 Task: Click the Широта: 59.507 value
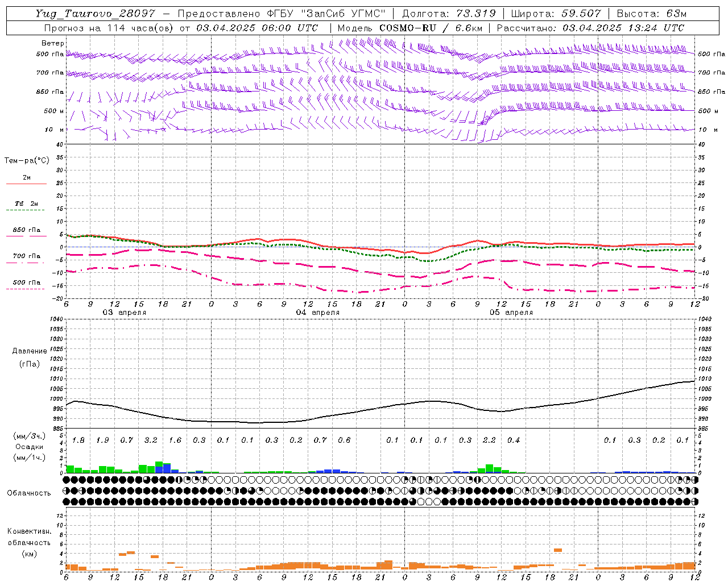556,14
